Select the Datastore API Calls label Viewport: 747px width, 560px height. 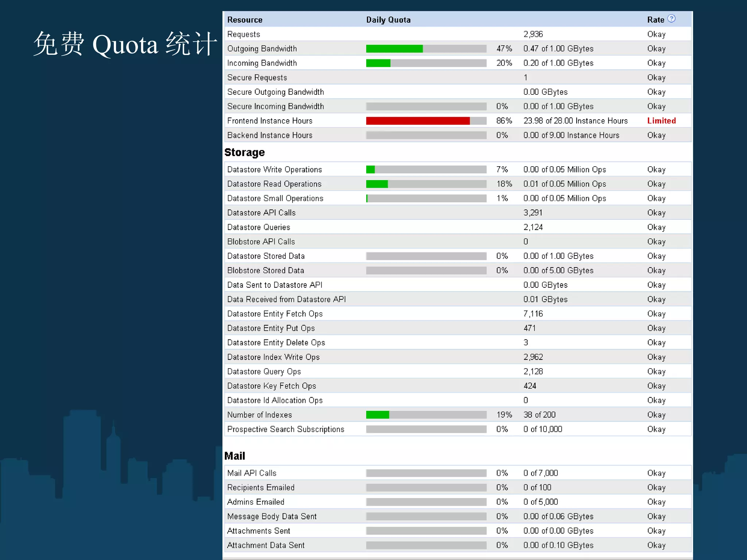coord(261,213)
